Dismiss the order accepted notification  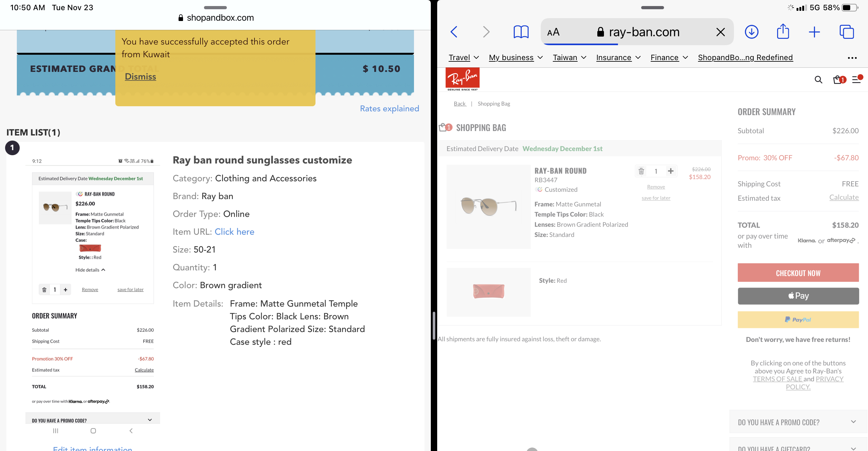[140, 77]
